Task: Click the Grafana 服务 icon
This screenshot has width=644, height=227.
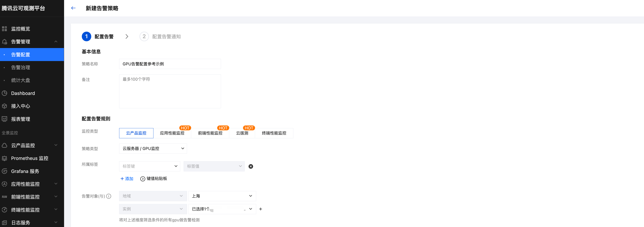Action: pos(5,171)
